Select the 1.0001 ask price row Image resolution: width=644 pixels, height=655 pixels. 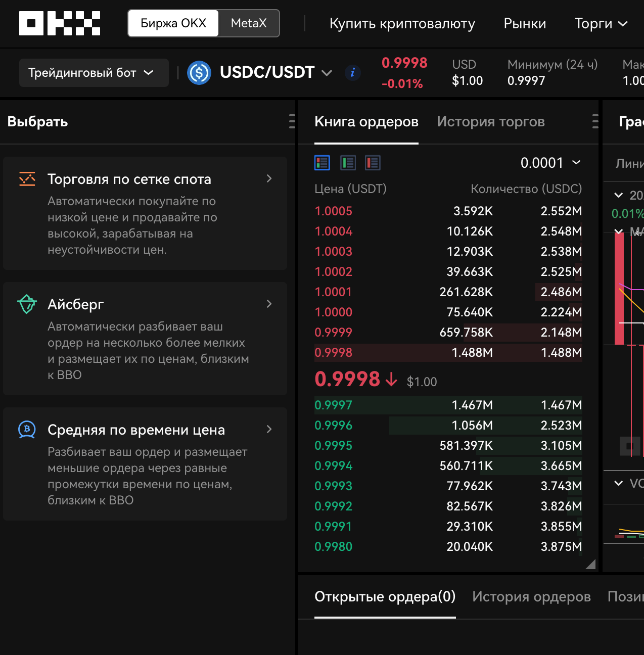pos(447,292)
